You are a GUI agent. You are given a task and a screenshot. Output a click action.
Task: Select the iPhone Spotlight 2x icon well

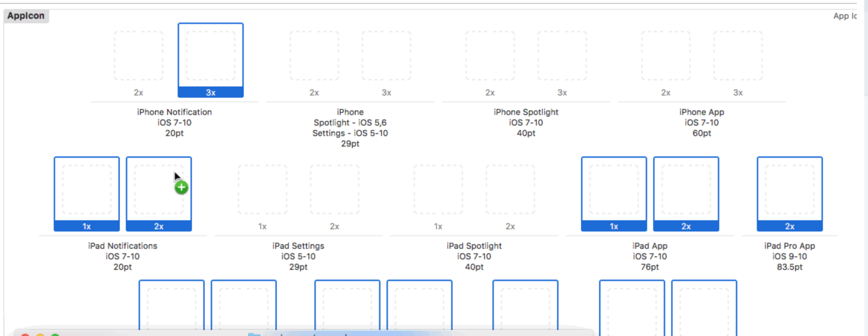pos(490,56)
